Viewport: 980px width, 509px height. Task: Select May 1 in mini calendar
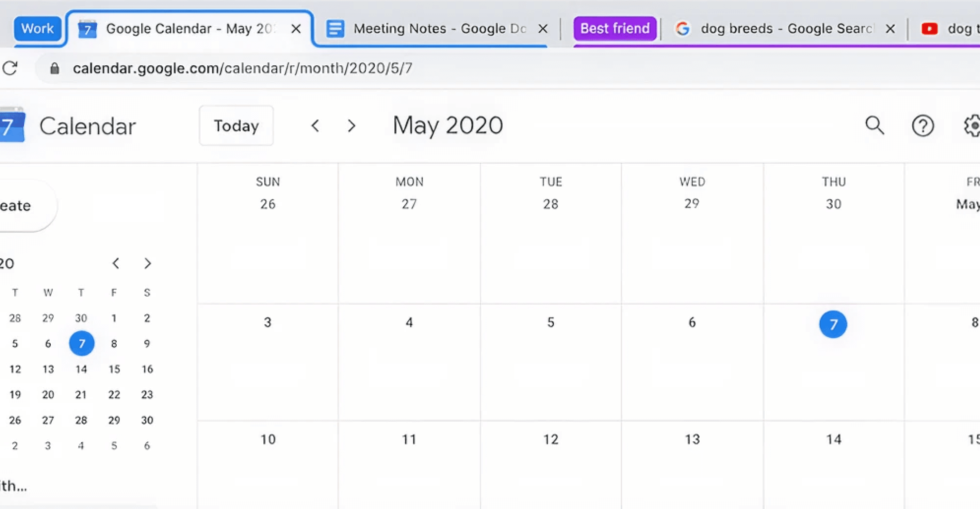[x=114, y=318]
